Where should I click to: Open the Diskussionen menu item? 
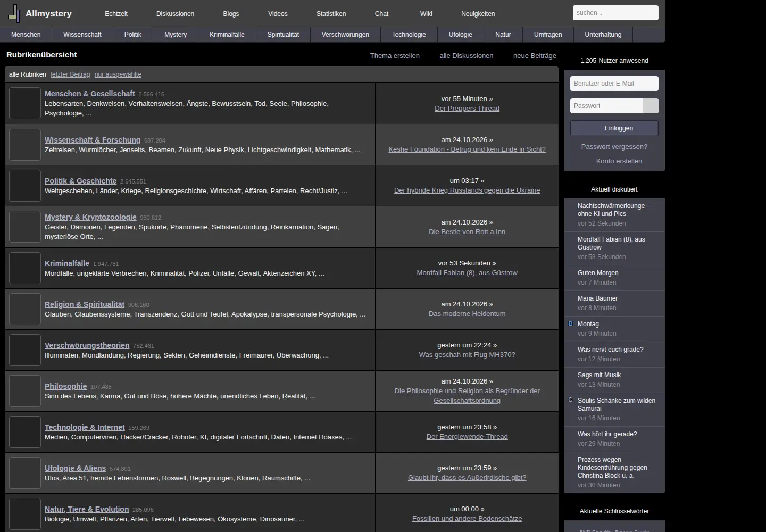(x=175, y=14)
